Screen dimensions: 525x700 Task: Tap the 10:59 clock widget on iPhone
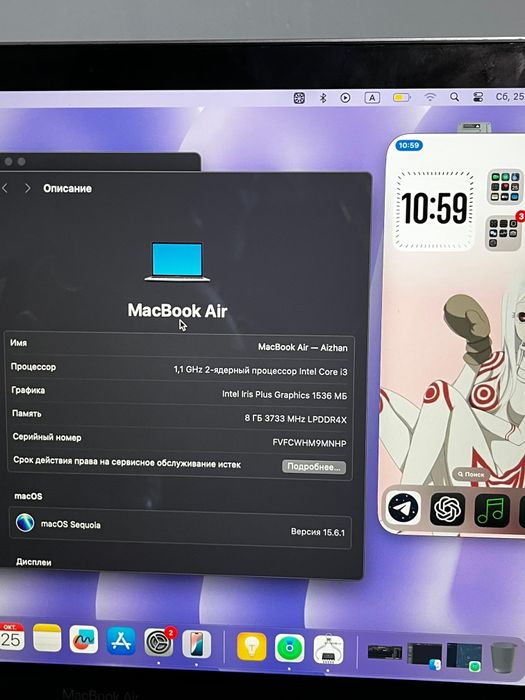pyautogui.click(x=434, y=209)
